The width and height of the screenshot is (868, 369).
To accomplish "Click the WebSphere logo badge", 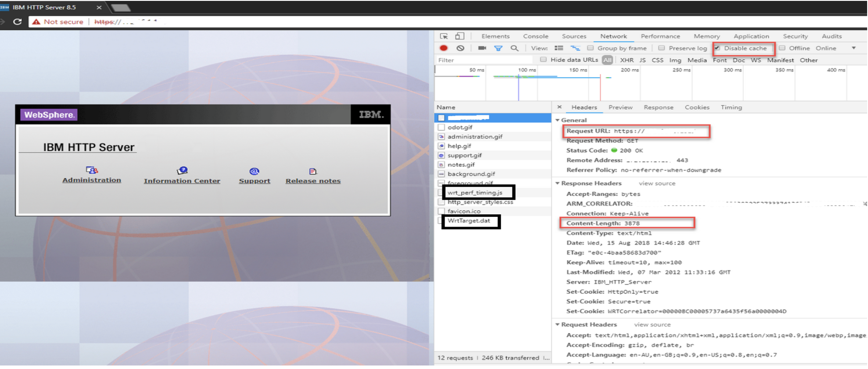I will tap(49, 115).
